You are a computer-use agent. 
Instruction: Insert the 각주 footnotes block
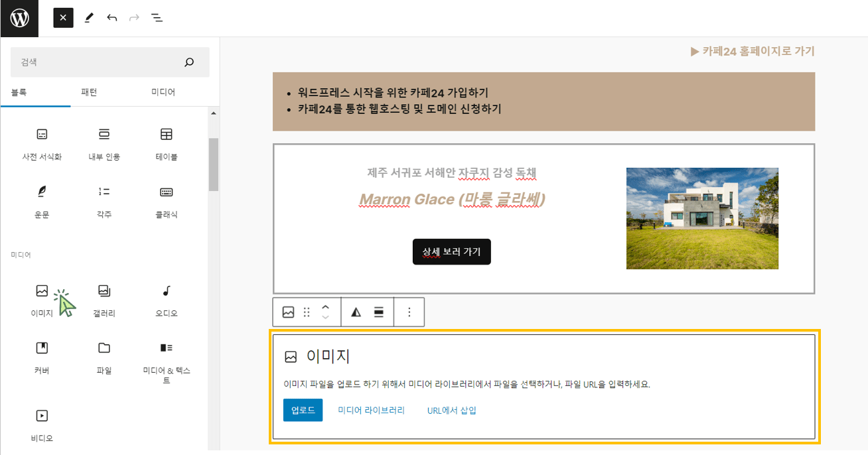(x=104, y=202)
